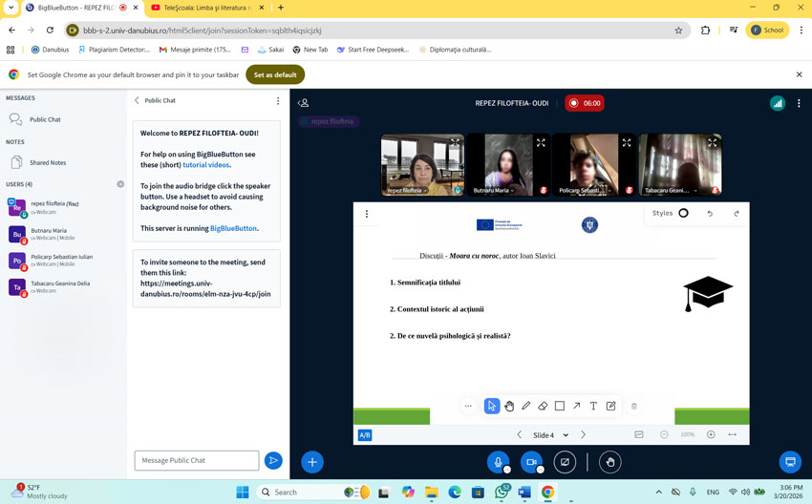Fit slide to width
Viewport: 812px width, 504px height.
click(x=733, y=434)
